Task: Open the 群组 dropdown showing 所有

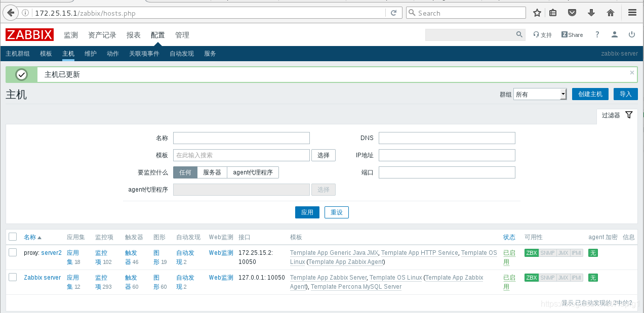Action: [540, 94]
